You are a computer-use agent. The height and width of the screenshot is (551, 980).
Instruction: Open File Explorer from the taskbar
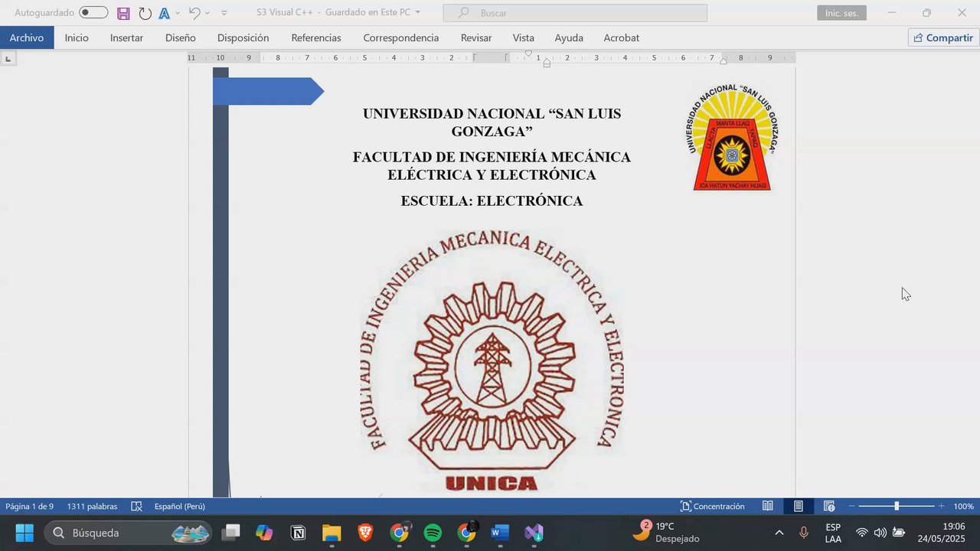click(332, 533)
